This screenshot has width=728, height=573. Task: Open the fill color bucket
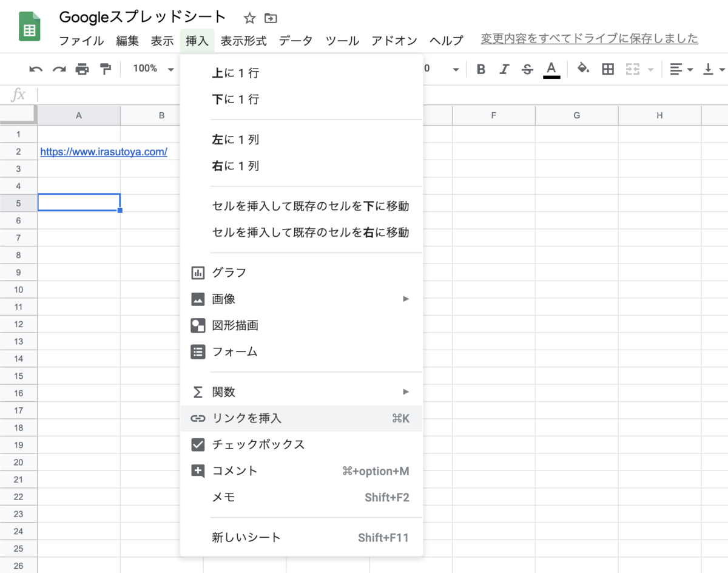(x=583, y=69)
